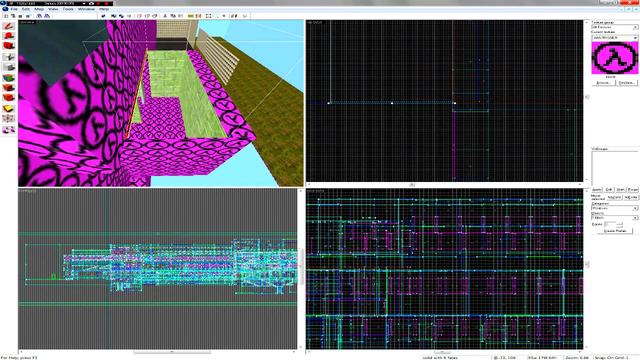The height and width of the screenshot is (360, 640).
Task: Click the texture Replace... button
Action: tap(627, 83)
